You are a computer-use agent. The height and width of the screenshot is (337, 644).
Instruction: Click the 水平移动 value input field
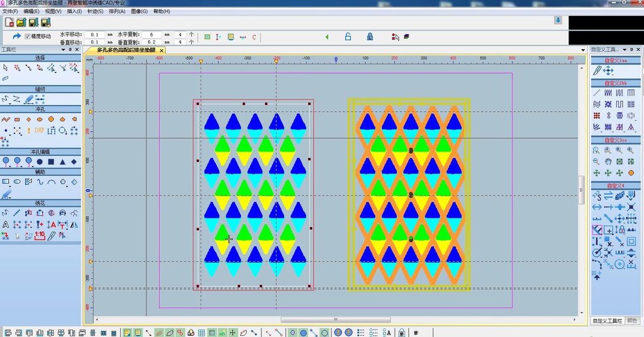(94, 35)
